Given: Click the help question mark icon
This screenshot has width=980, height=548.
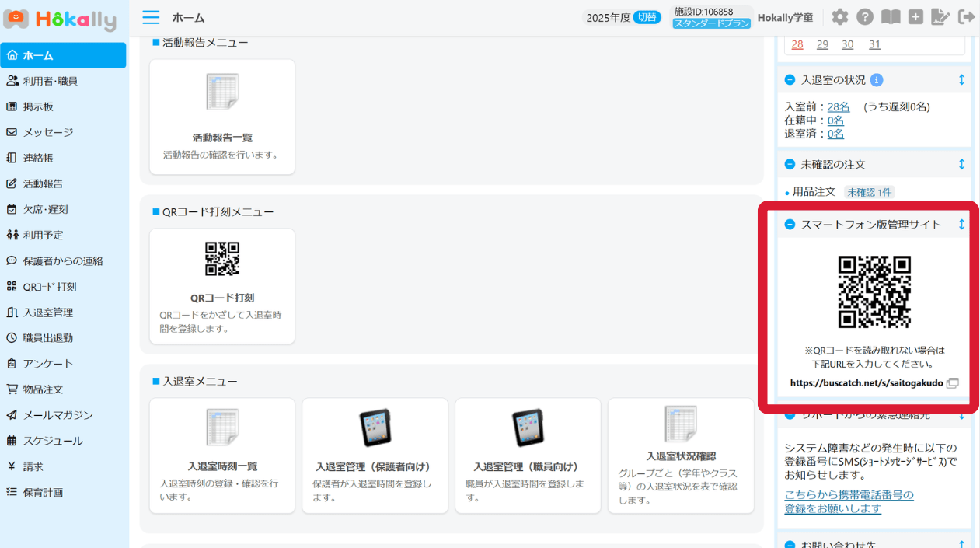Looking at the screenshot, I should point(865,17).
